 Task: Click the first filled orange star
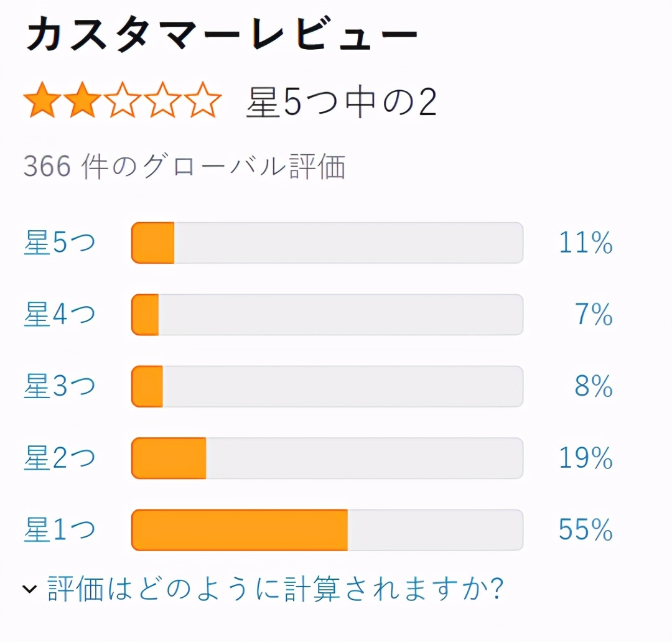click(x=42, y=100)
